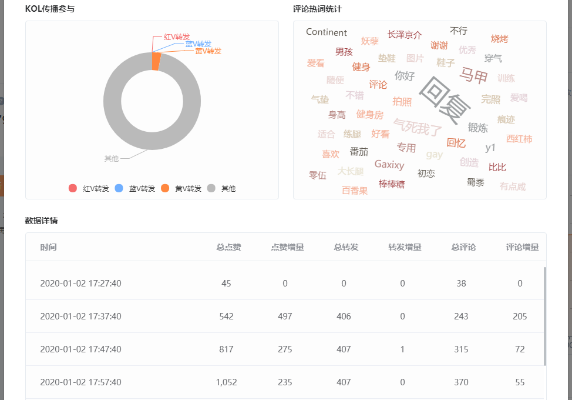Click the orange slice of the donut chart

(156, 61)
